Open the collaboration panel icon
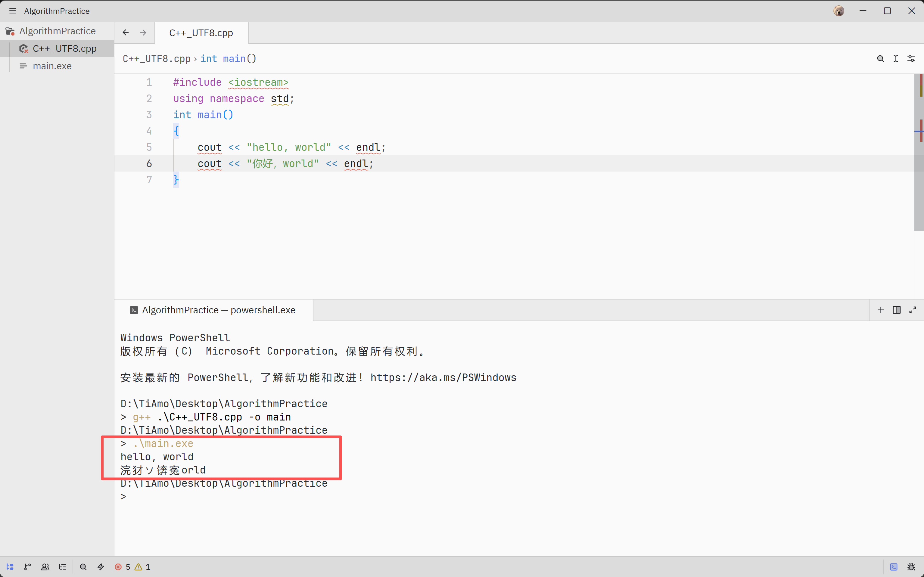This screenshot has height=577, width=924. click(x=45, y=567)
